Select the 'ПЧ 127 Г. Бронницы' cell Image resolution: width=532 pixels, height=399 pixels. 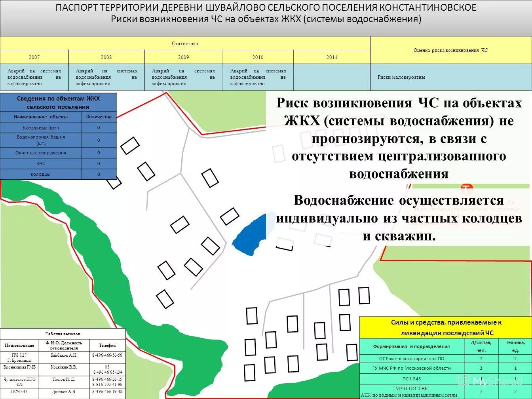(x=19, y=358)
